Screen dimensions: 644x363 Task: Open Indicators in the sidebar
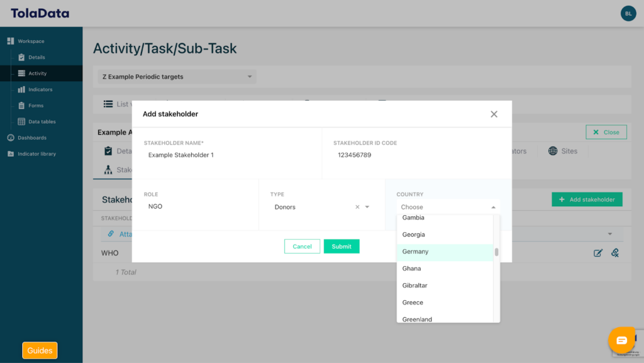[40, 89]
